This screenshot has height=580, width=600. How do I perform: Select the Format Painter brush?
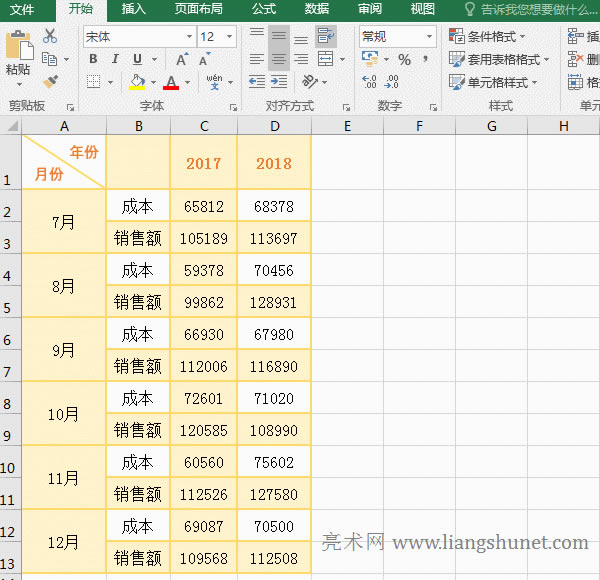50,81
